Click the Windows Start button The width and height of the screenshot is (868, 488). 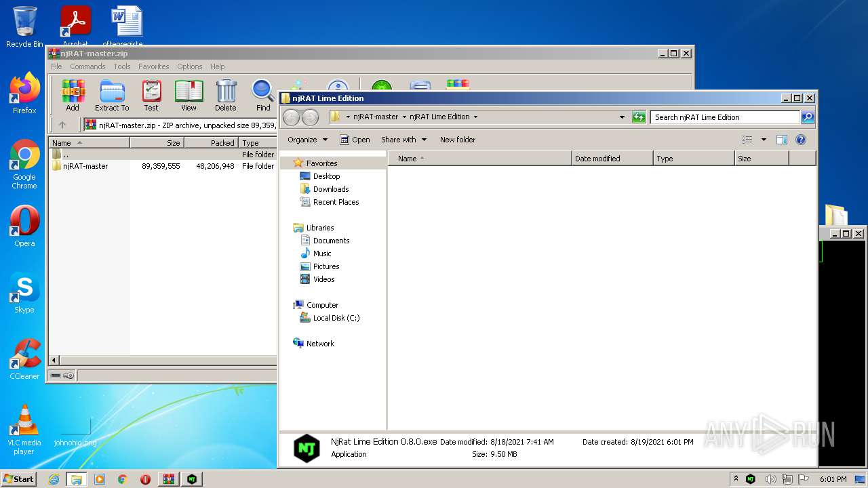(18, 479)
